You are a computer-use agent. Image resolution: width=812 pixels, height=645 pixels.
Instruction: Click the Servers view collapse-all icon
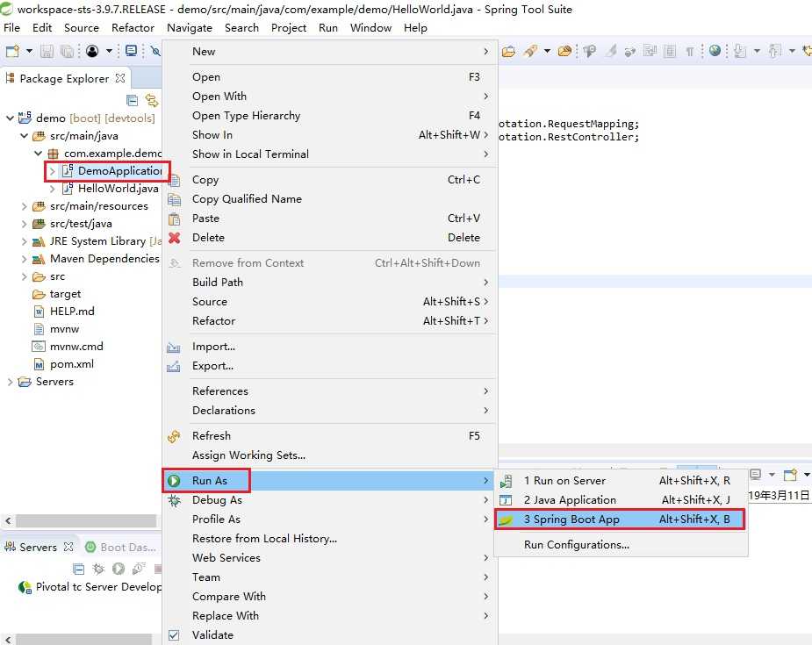point(79,569)
